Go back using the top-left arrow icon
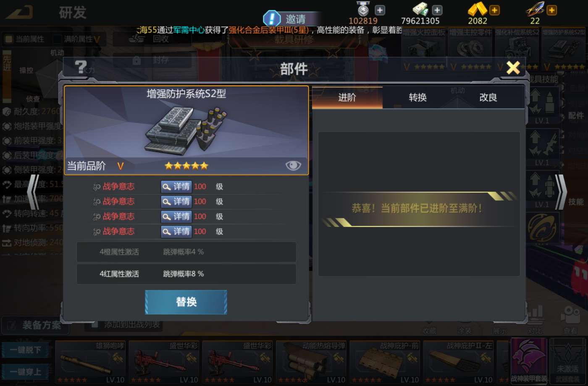This screenshot has height=386, width=588. (x=20, y=12)
